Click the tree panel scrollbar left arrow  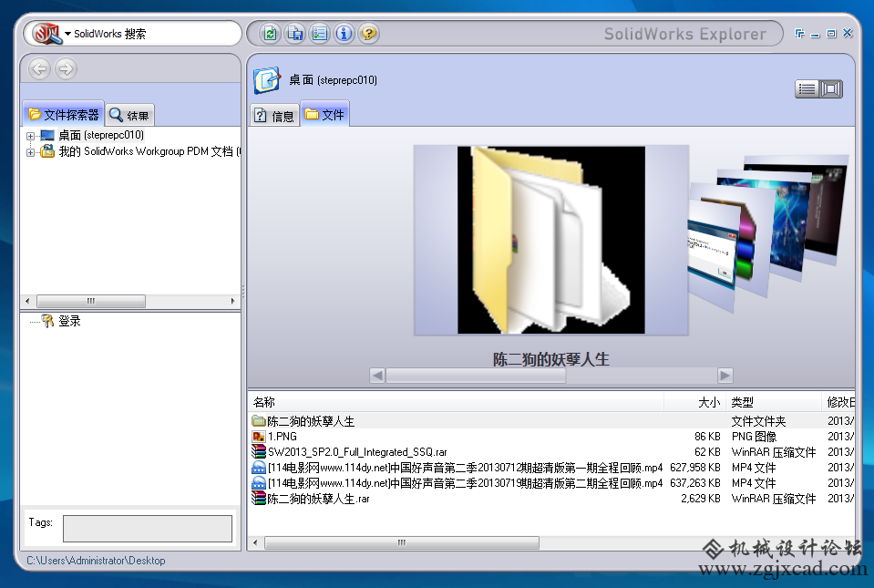[27, 301]
